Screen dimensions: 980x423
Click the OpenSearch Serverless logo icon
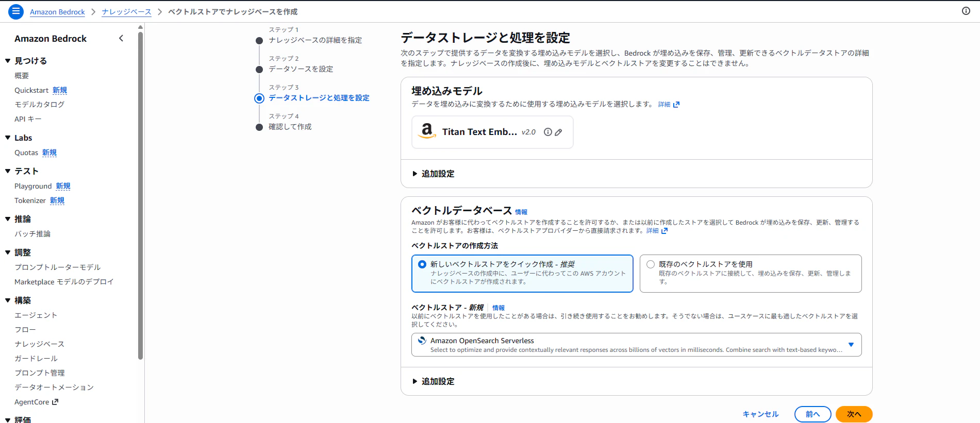(422, 341)
